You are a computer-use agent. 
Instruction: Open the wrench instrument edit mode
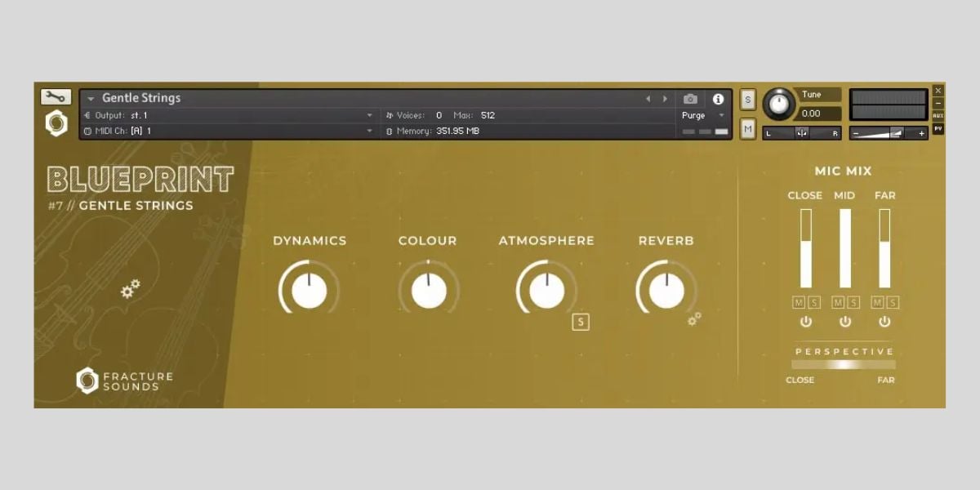coord(56,97)
